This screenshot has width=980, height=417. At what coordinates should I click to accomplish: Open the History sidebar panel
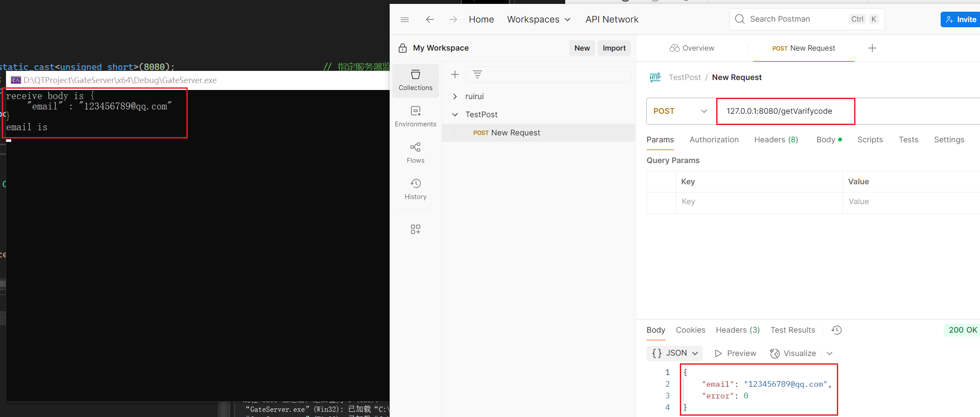point(415,189)
